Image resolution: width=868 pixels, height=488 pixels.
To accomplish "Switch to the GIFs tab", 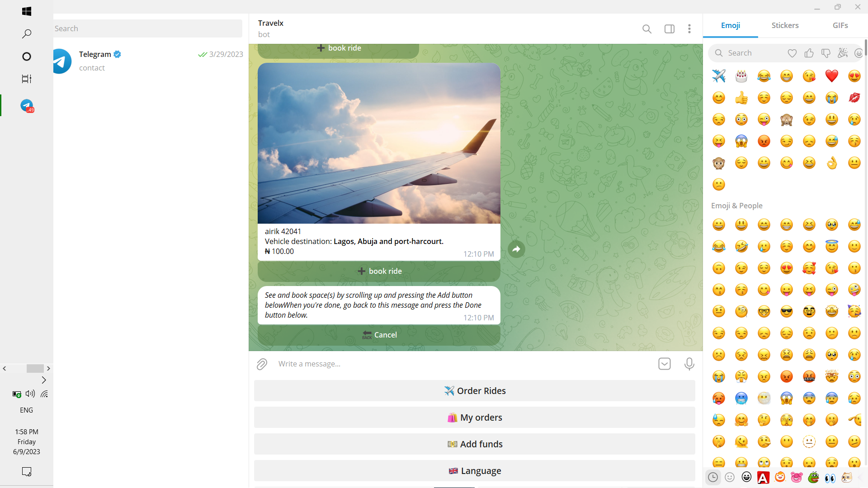I will click(x=840, y=26).
